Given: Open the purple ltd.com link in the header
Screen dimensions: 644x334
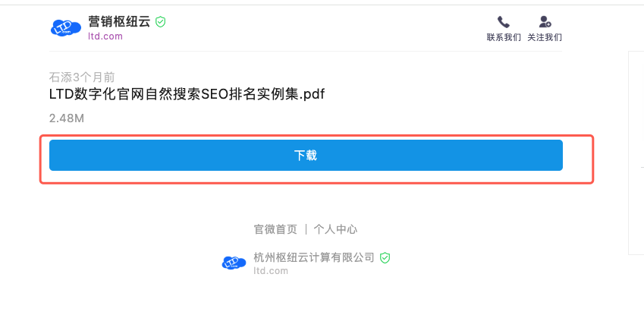Looking at the screenshot, I should coord(105,36).
